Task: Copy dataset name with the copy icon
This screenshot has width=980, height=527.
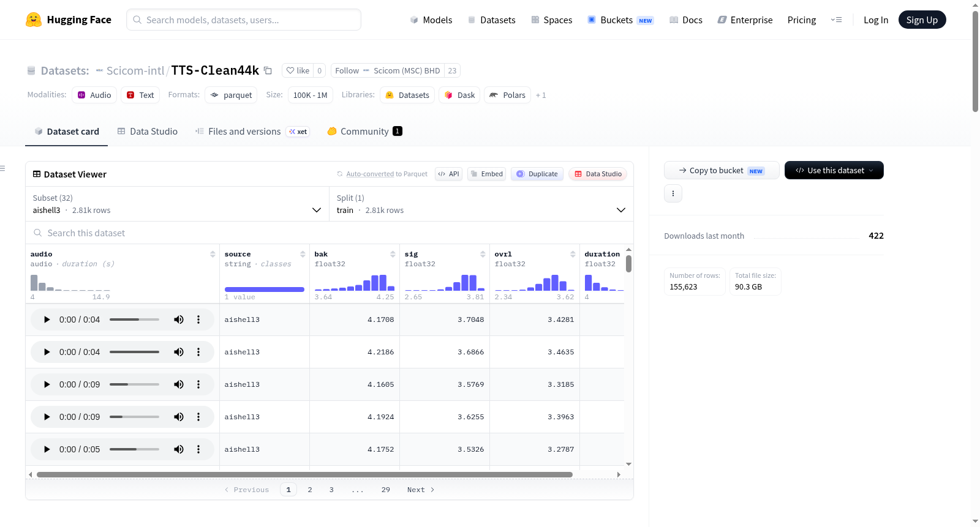Action: point(268,70)
